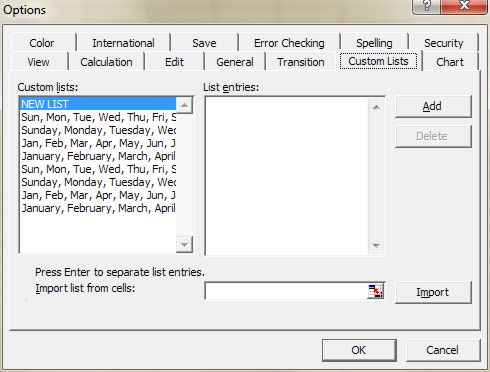Select the Error Checking tab
The height and width of the screenshot is (372, 490).
[289, 43]
